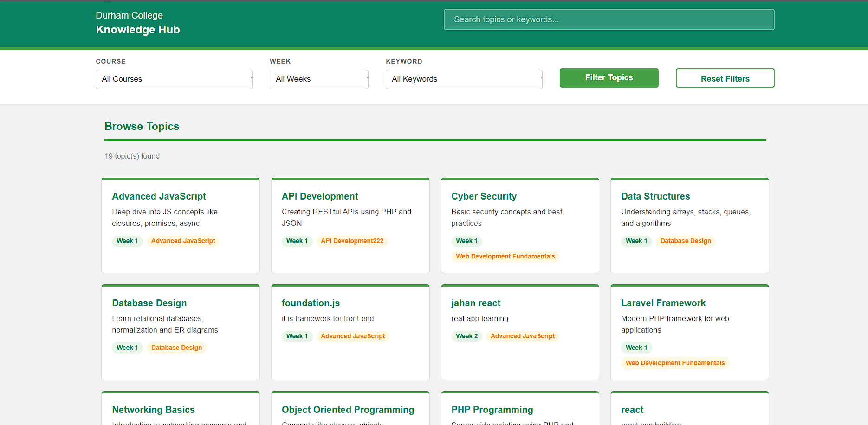Screen dimensions: 868x425
Task: Go to Knowledge Hub home title
Action: [x=137, y=30]
